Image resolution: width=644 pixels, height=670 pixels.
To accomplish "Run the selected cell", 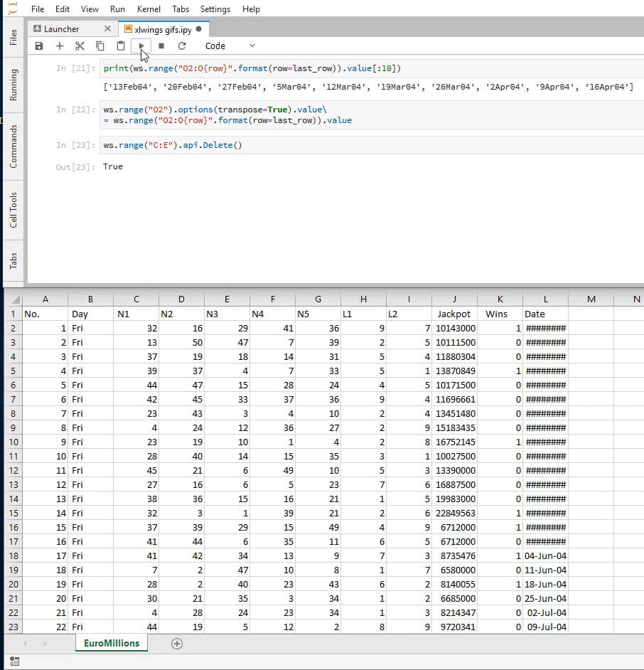I will click(141, 46).
